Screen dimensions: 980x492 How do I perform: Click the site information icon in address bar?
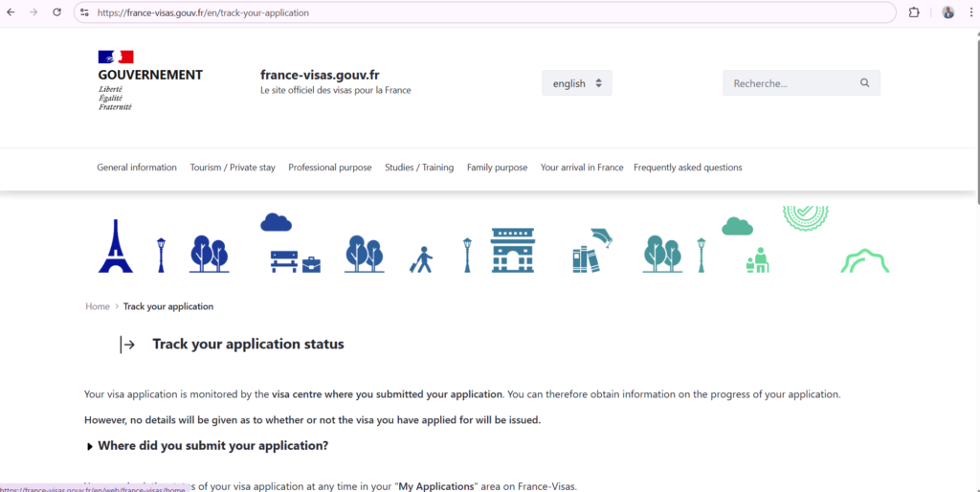(x=84, y=12)
